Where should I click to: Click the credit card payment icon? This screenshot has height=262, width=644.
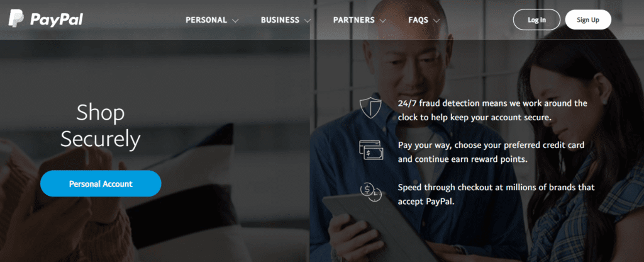pos(371,150)
